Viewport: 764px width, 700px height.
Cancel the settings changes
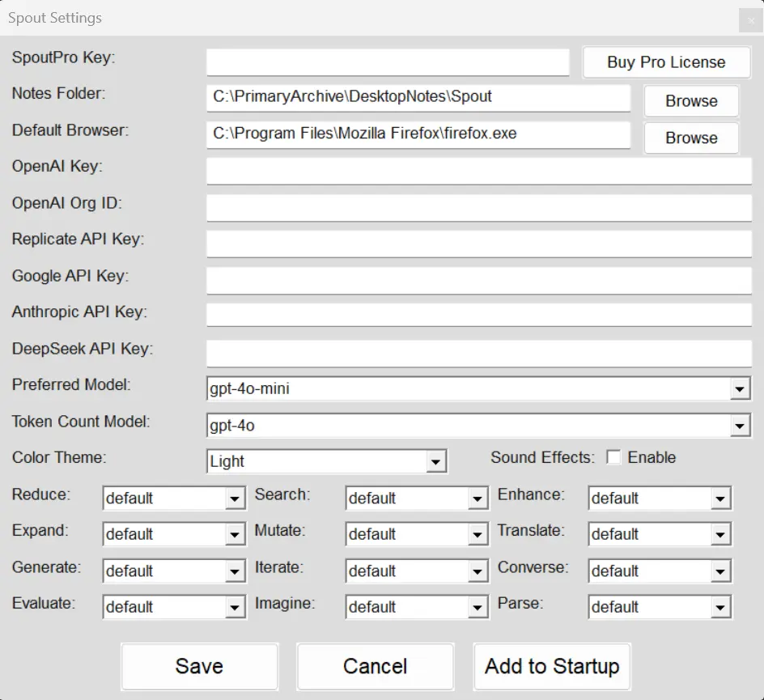[x=375, y=666]
